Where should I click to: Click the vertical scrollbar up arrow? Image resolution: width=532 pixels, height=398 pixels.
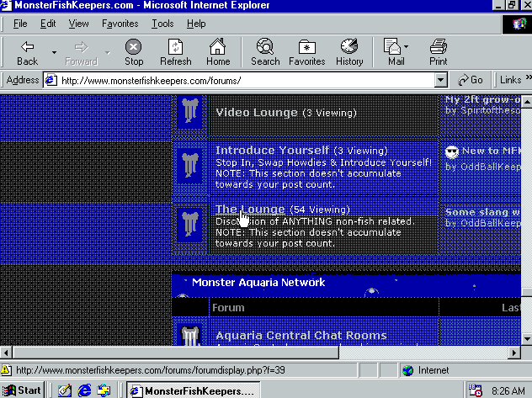coord(527,101)
